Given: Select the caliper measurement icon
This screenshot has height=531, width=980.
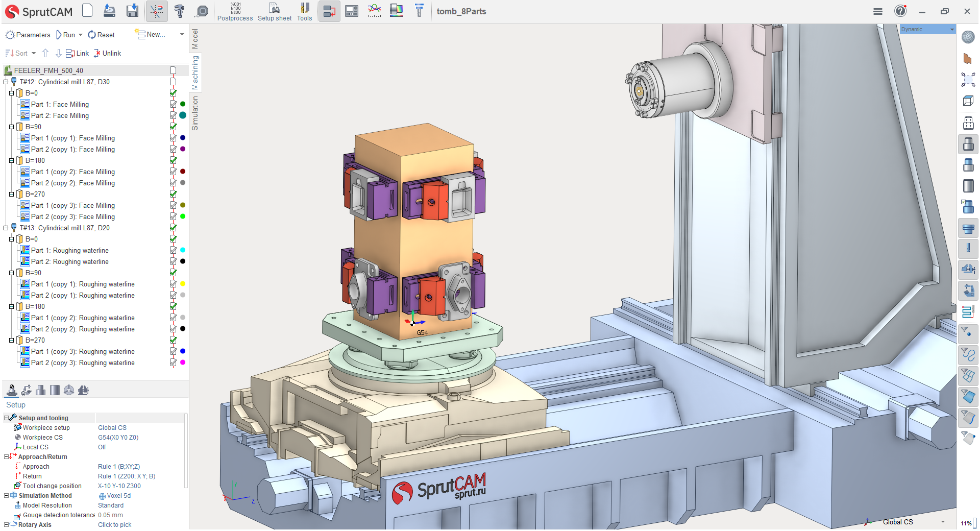Looking at the screenshot, I should point(179,11).
